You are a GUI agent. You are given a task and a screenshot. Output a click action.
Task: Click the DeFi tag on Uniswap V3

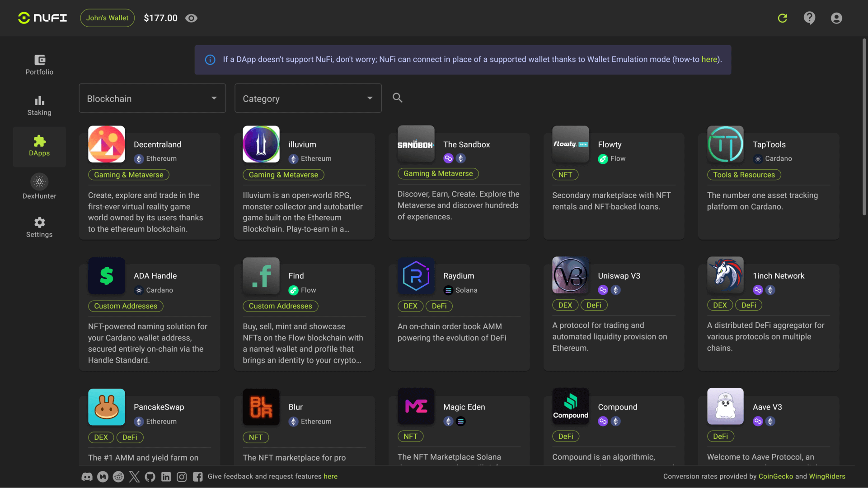coord(594,305)
